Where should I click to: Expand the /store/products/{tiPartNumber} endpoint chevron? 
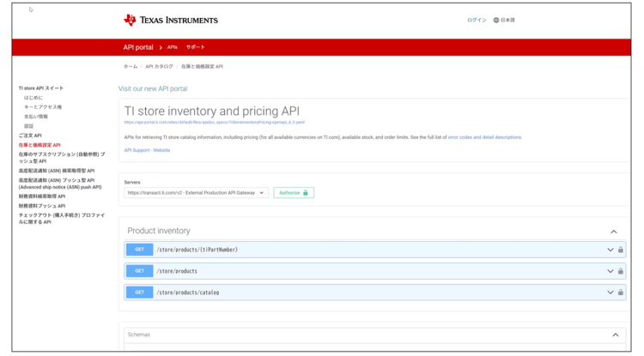(611, 250)
